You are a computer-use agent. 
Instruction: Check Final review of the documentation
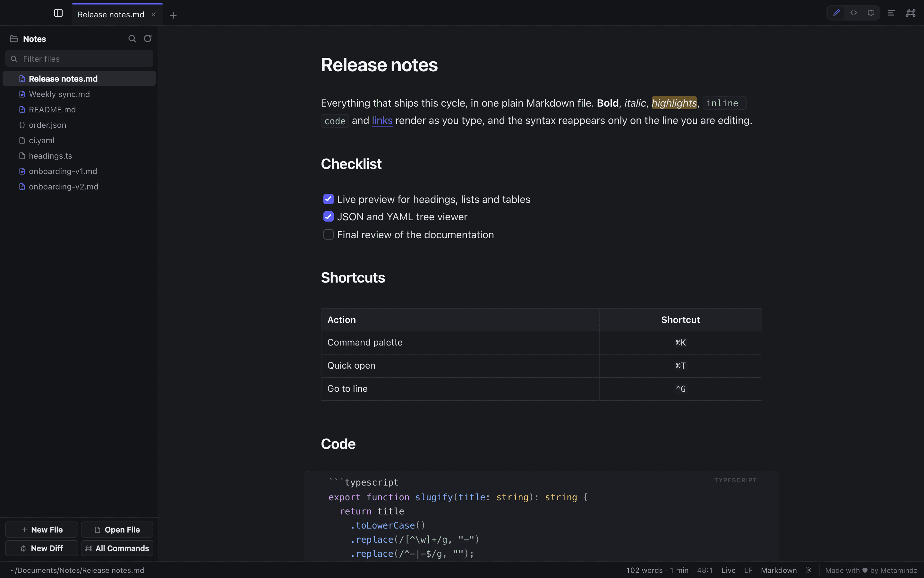click(x=328, y=235)
